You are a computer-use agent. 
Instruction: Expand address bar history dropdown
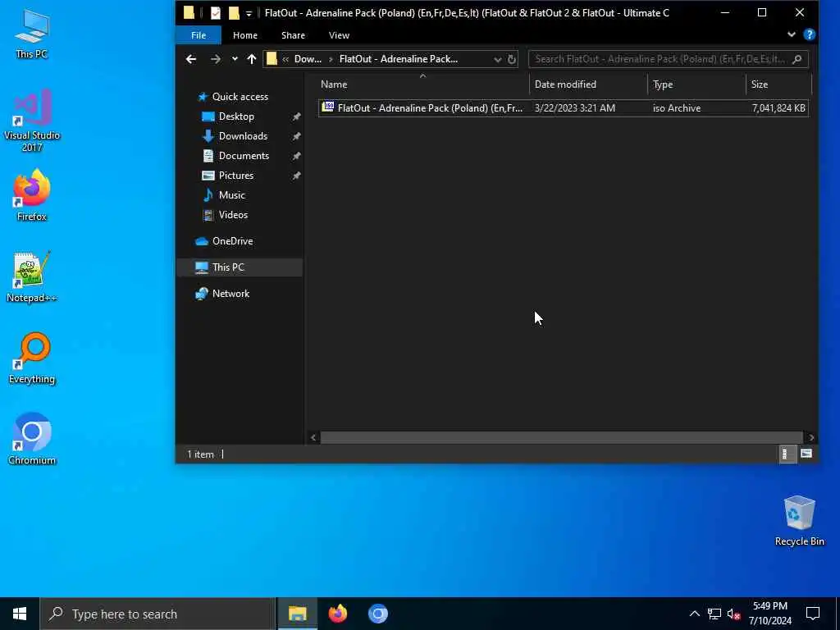click(x=498, y=59)
